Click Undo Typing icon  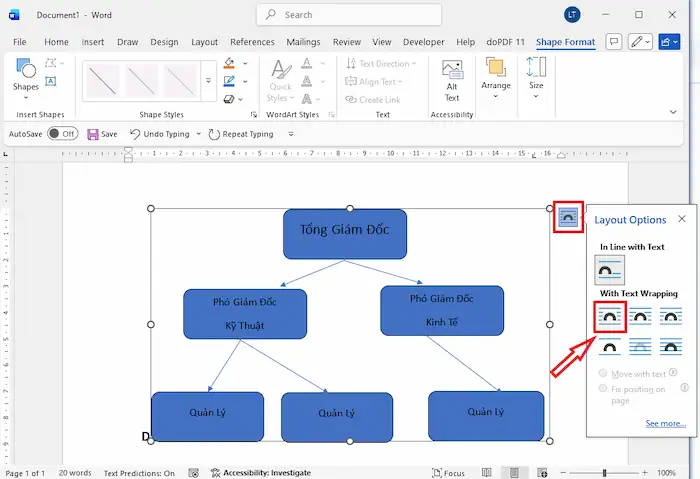click(x=136, y=134)
